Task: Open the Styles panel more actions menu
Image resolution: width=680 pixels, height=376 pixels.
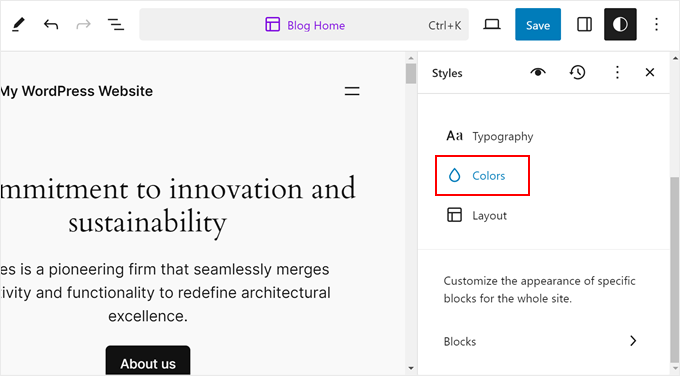Action: click(x=617, y=72)
